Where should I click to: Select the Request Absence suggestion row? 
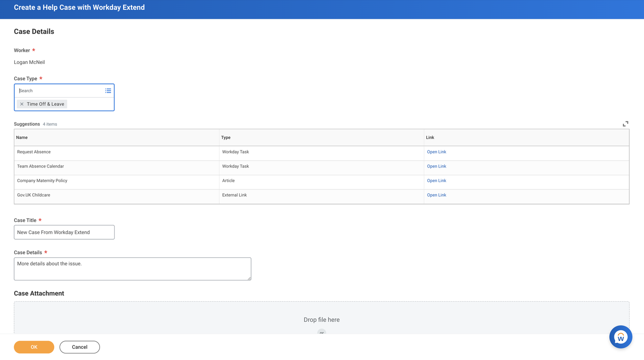(x=33, y=152)
